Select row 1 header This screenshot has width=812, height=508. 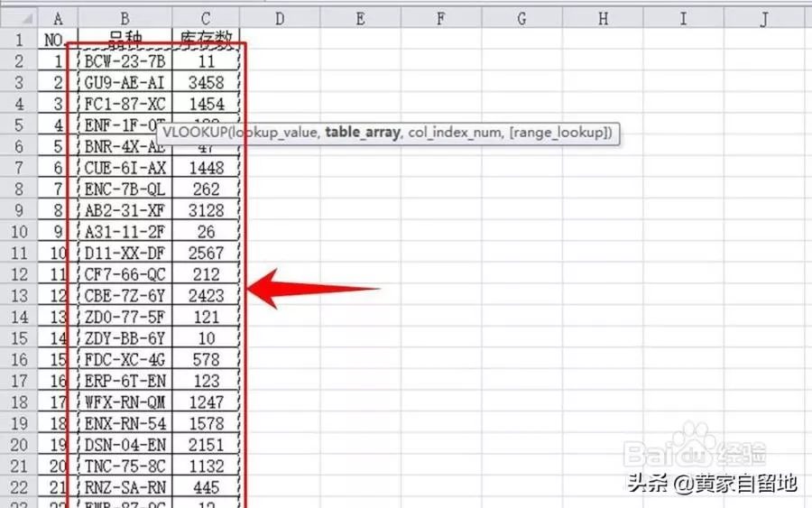tap(19, 41)
